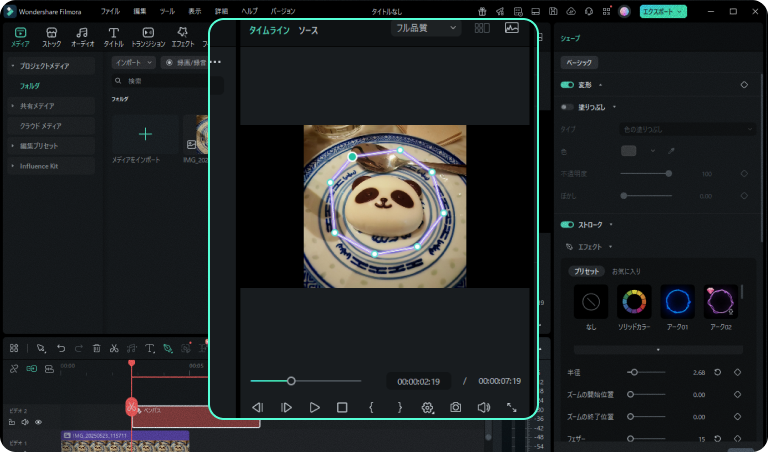Expand preview to fullscreen

pyautogui.click(x=512, y=408)
